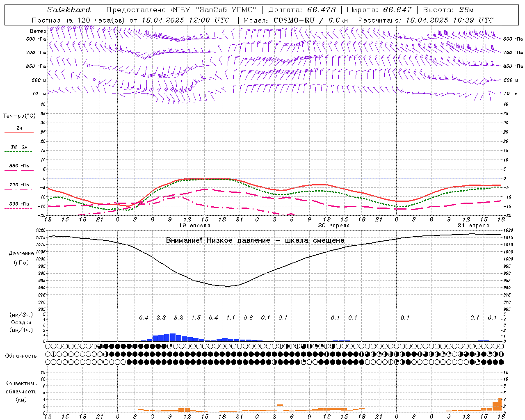The height and width of the screenshot is (420, 525).
Task: Select the text 'Предоставлено ФГБУ "ЗапСиб УГМС"'
Action: (x=182, y=10)
